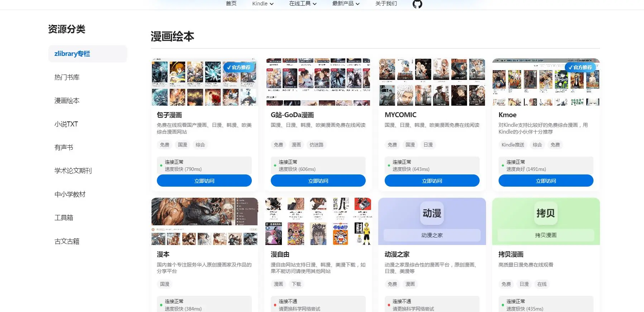
Task: Open the GitHub icon link
Action: click(x=417, y=4)
